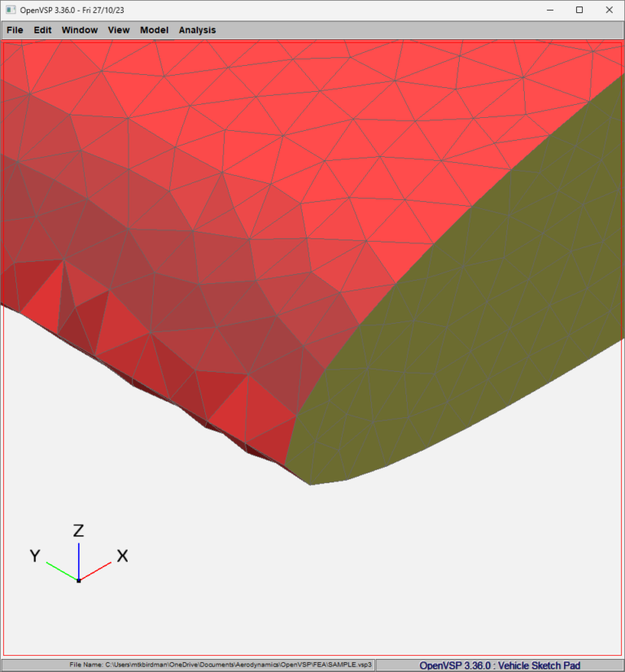Open the Edit menu
The image size is (625, 672).
click(42, 30)
